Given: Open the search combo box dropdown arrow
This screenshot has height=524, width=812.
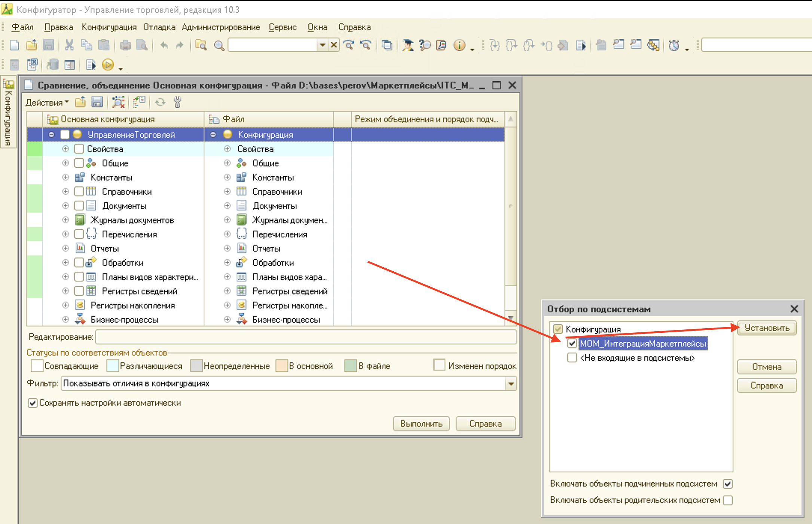Looking at the screenshot, I should [322, 45].
